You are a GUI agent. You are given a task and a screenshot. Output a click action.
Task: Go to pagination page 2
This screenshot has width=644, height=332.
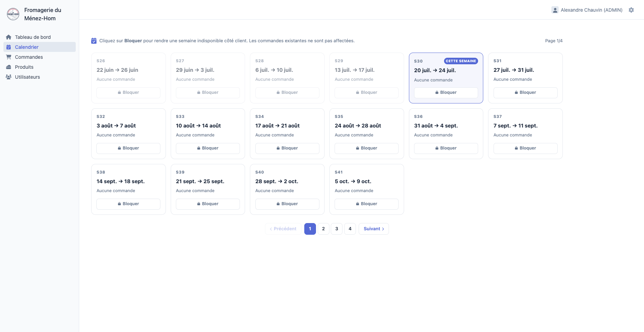pos(324,229)
